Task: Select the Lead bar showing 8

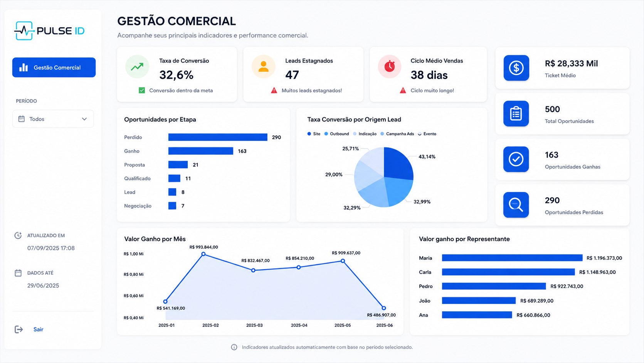Action: tap(172, 192)
